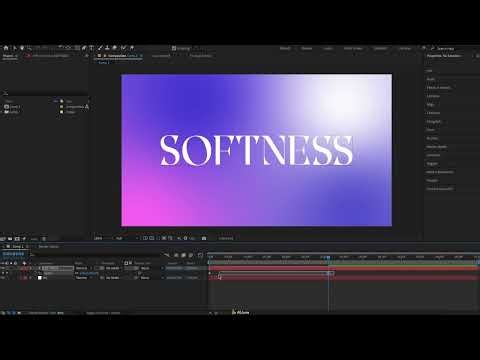
Task: Switch to Learn workspace
Action: click(328, 48)
